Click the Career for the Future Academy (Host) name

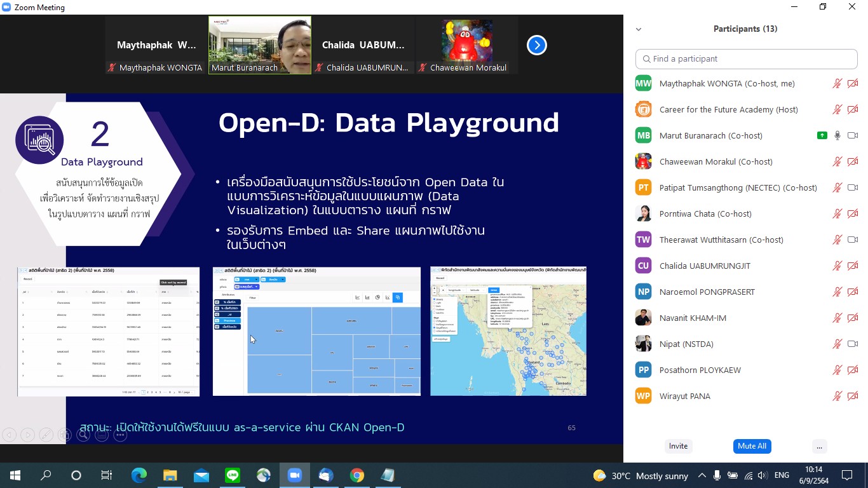pos(729,109)
